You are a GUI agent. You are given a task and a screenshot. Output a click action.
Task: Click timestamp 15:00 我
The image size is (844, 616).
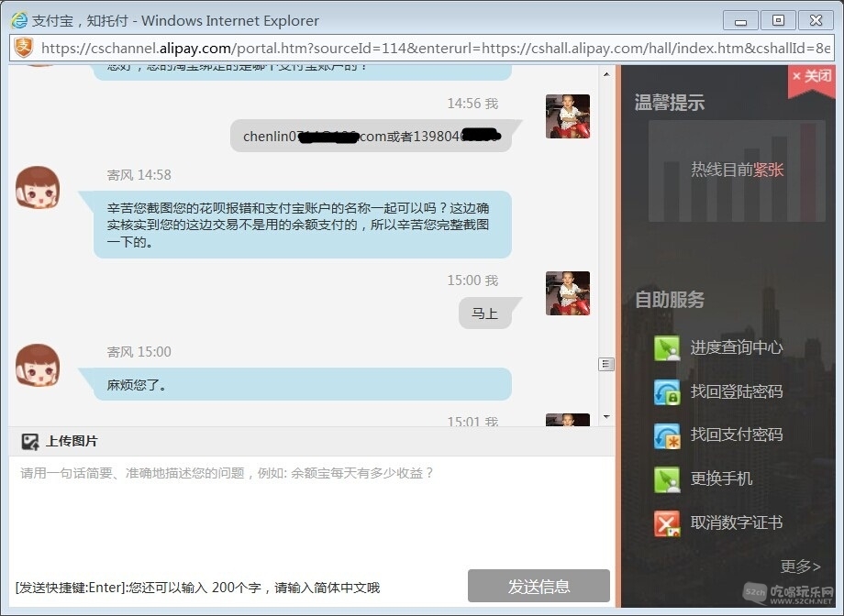coord(472,280)
